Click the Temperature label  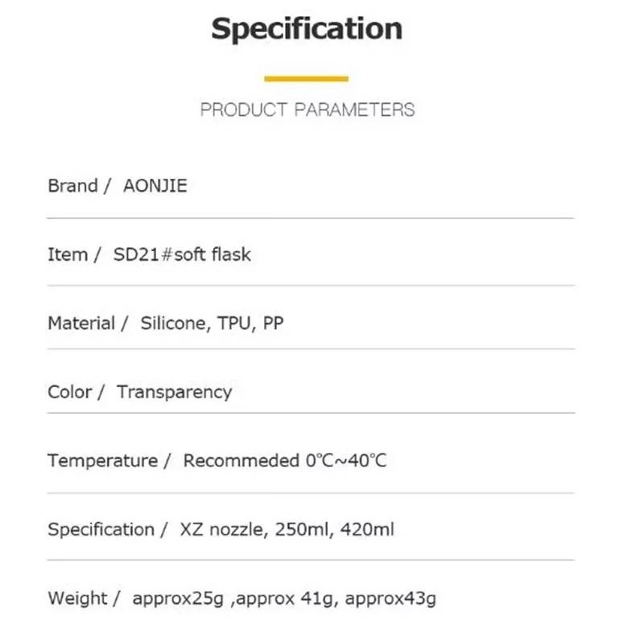(103, 460)
